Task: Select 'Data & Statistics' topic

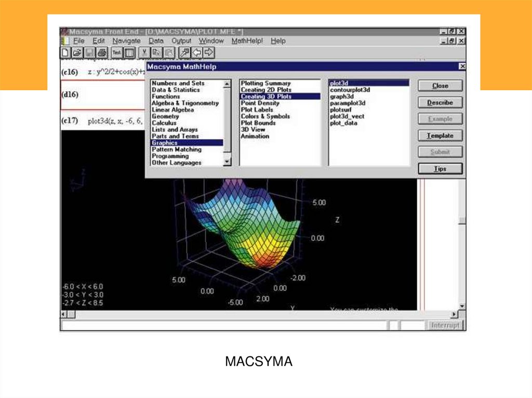Action: [x=176, y=90]
